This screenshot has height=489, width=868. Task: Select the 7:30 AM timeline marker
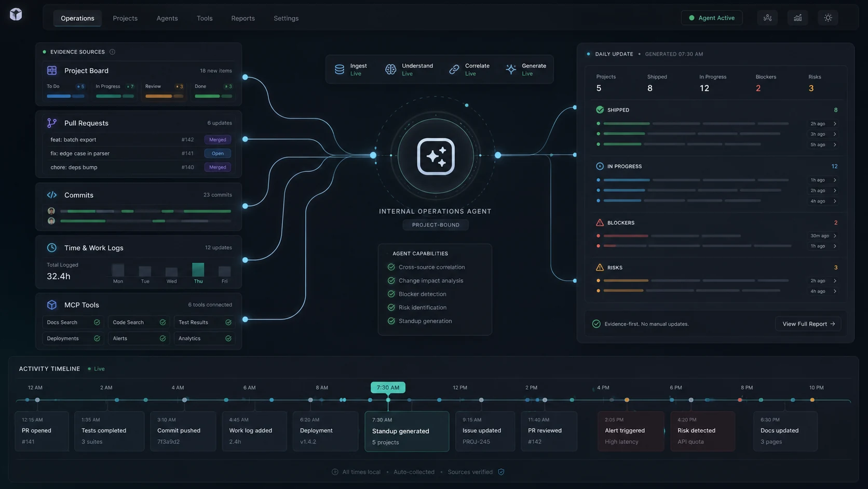click(x=388, y=388)
